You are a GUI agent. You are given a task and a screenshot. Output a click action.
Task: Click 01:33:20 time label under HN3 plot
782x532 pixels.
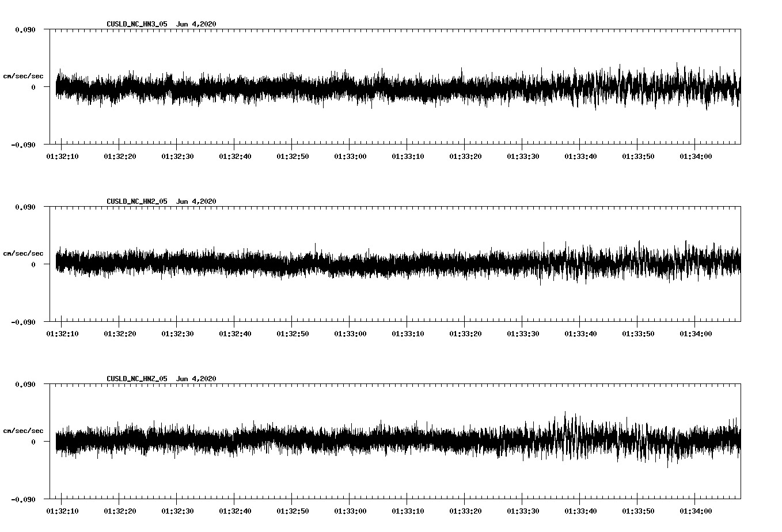click(x=465, y=156)
